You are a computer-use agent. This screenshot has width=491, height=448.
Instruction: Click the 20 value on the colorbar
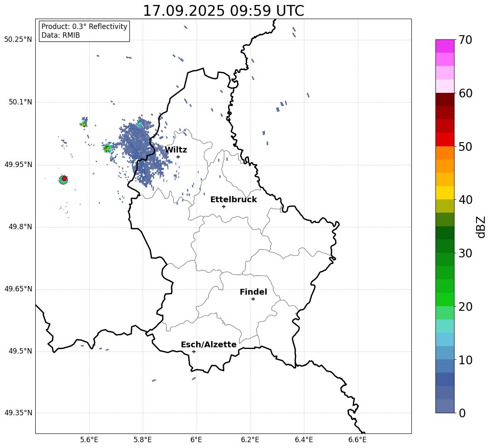click(x=466, y=307)
